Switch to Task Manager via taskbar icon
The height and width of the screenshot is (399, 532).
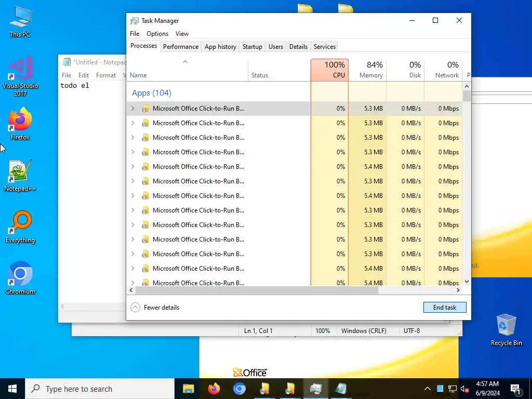pyautogui.click(x=315, y=389)
